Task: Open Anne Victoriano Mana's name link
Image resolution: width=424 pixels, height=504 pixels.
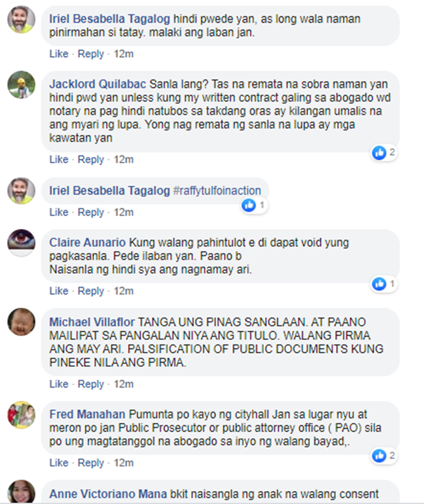Action: (x=108, y=494)
